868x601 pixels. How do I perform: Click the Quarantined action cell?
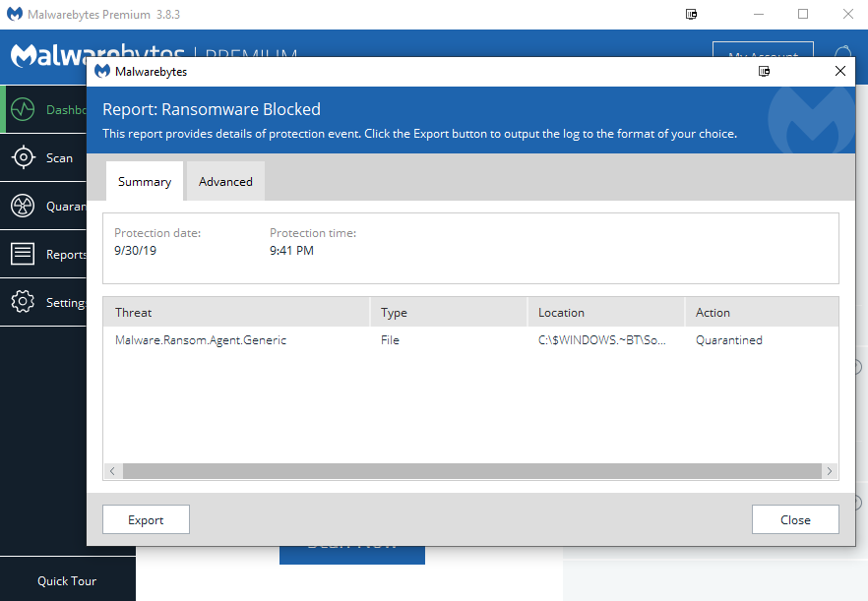729,339
